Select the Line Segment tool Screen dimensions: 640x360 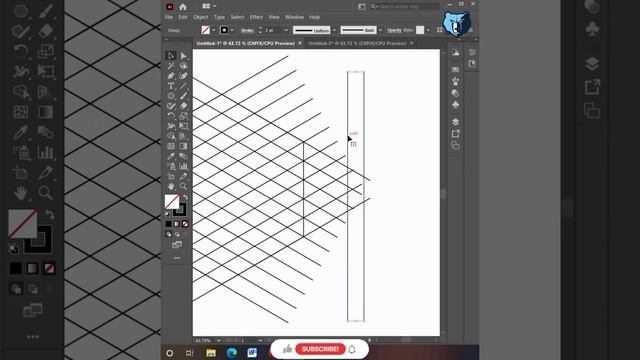pos(183,86)
